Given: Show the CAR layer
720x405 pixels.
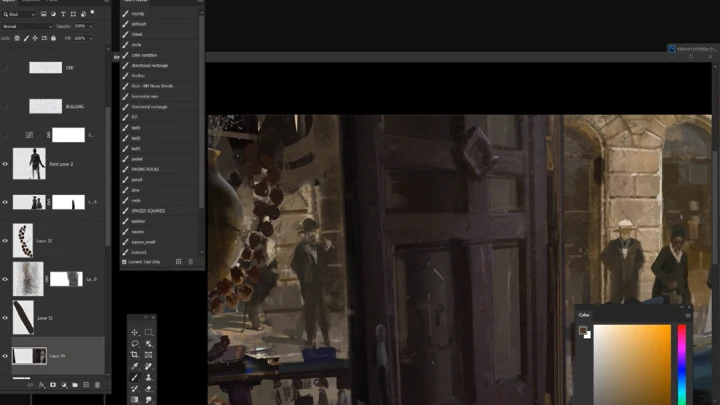Looking at the screenshot, I should pyautogui.click(x=5, y=68).
